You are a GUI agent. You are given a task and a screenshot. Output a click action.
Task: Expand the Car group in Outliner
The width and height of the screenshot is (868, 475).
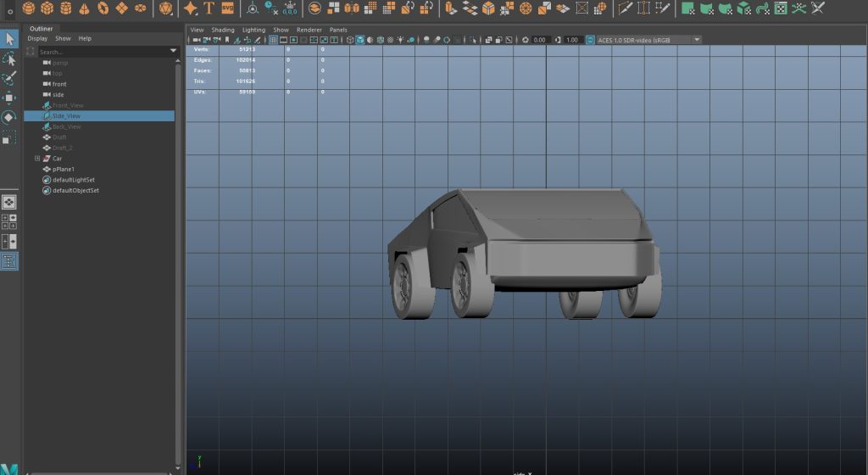pyautogui.click(x=37, y=159)
